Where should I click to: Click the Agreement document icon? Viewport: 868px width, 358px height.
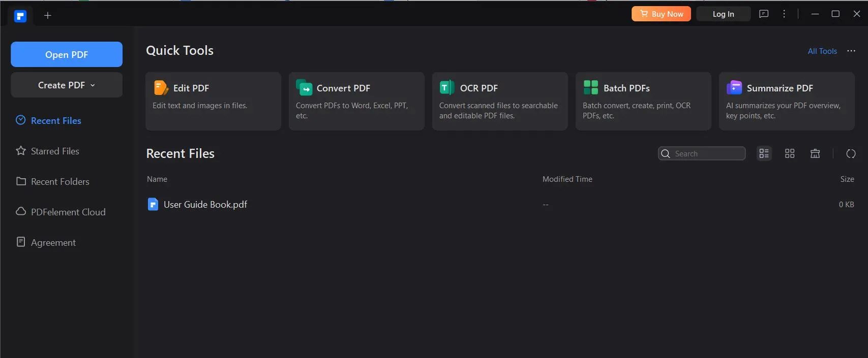point(21,242)
